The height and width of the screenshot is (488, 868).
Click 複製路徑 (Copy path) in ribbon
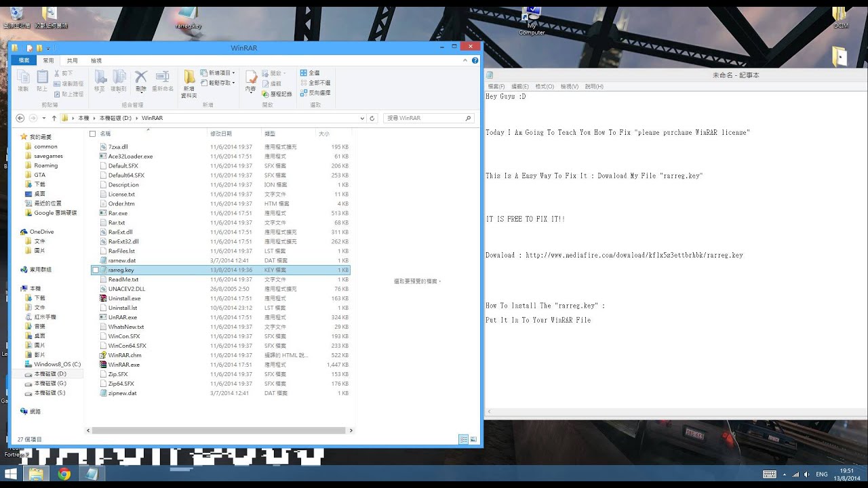point(68,83)
